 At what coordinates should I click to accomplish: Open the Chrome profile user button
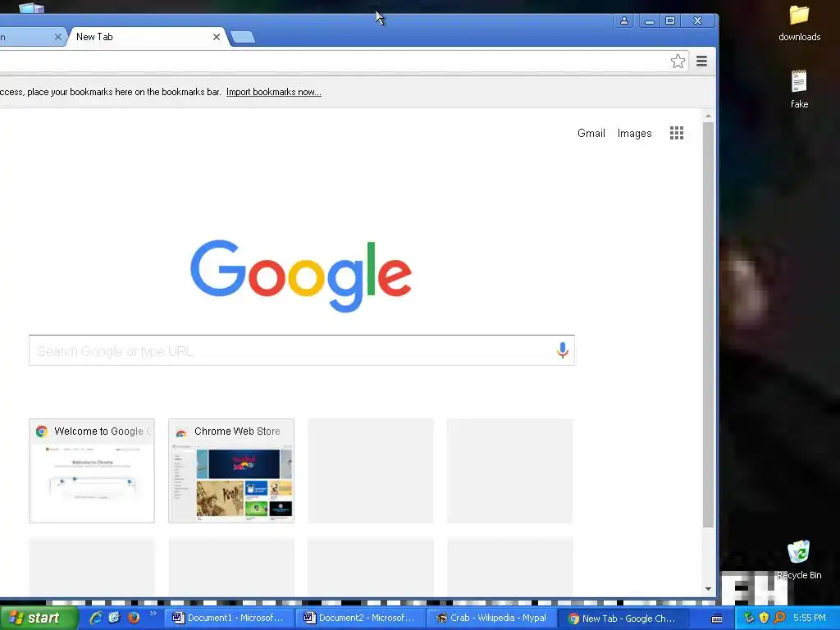tap(624, 21)
